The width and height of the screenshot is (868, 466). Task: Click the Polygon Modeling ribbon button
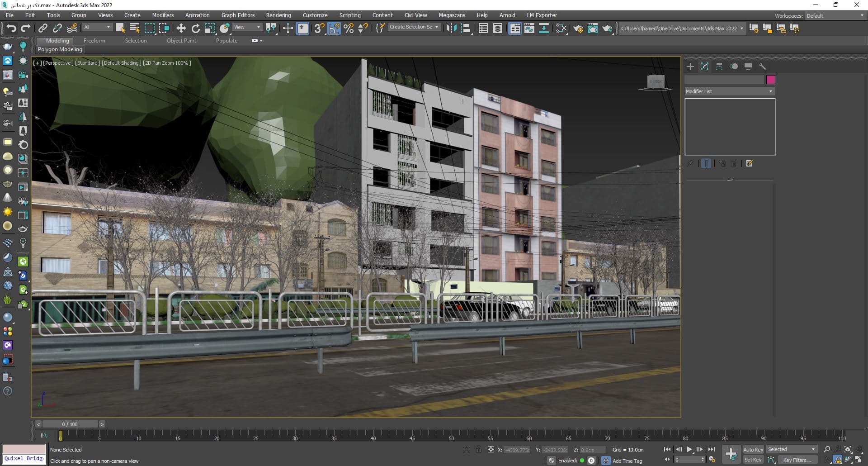pyautogui.click(x=60, y=49)
